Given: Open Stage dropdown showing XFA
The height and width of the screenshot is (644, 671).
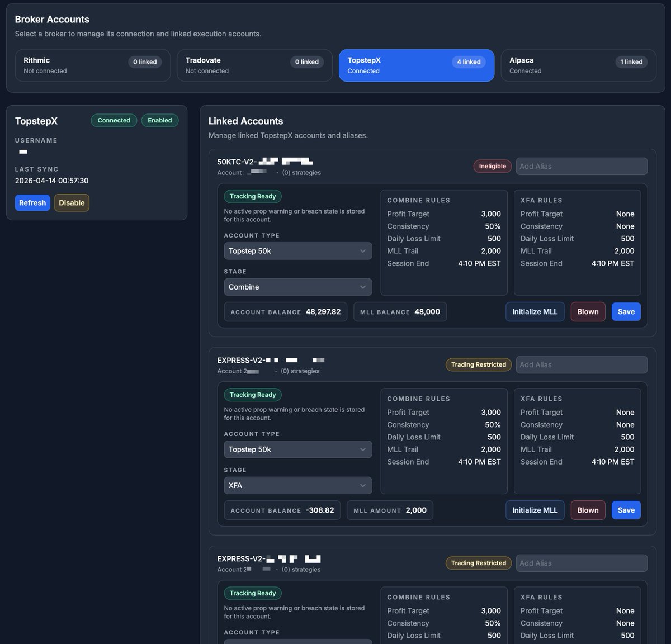Looking at the screenshot, I should pyautogui.click(x=298, y=485).
